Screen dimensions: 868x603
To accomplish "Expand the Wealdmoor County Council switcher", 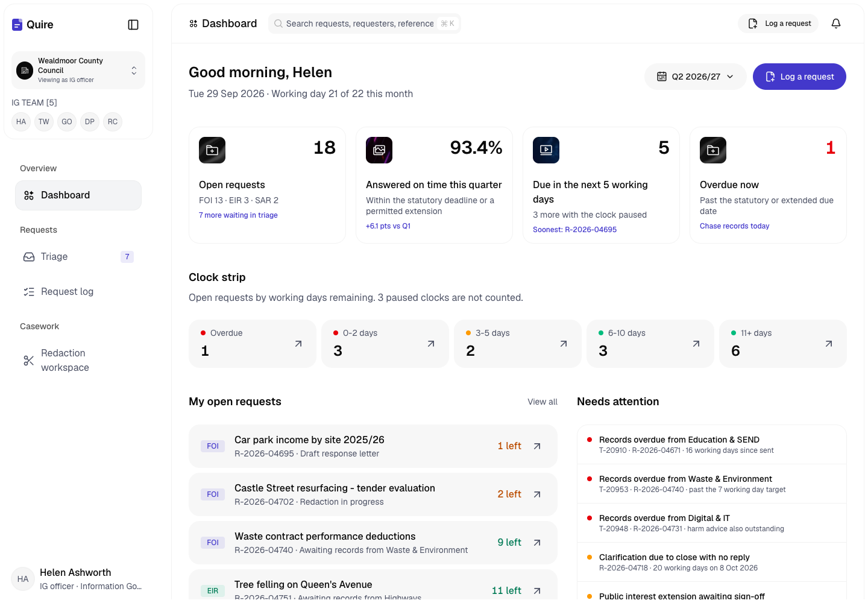I will pyautogui.click(x=78, y=71).
